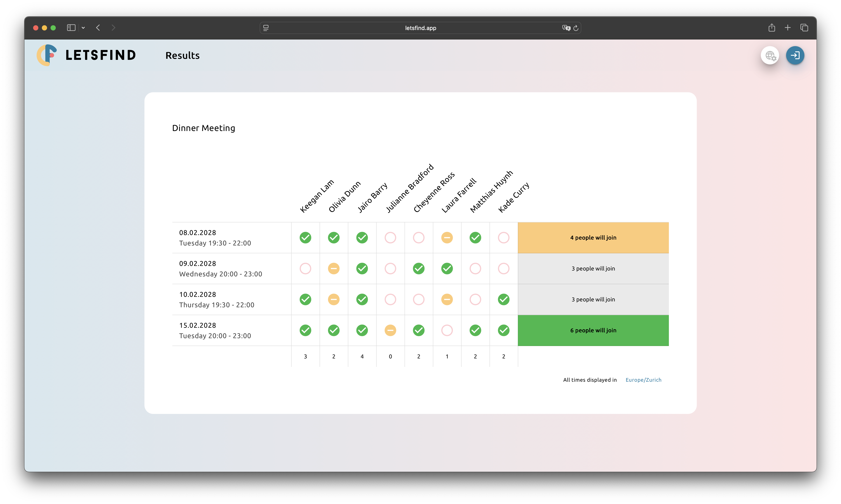Viewport: 841px width, 504px height.
Task: Open the page reader menu in address bar
Action: click(266, 28)
